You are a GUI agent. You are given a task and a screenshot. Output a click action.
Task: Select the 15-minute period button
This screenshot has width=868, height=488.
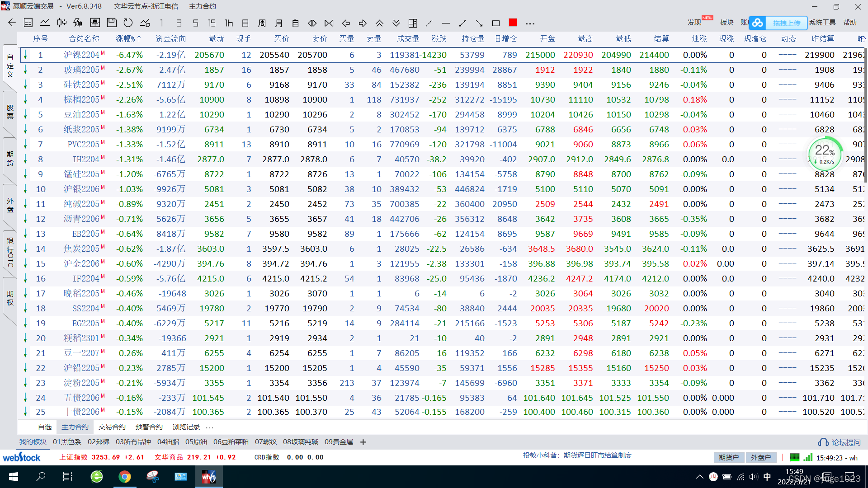click(x=212, y=23)
